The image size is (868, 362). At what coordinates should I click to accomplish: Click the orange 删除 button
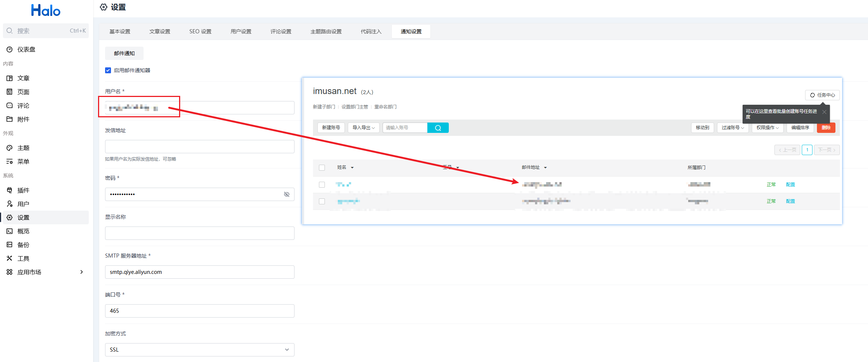tap(826, 128)
